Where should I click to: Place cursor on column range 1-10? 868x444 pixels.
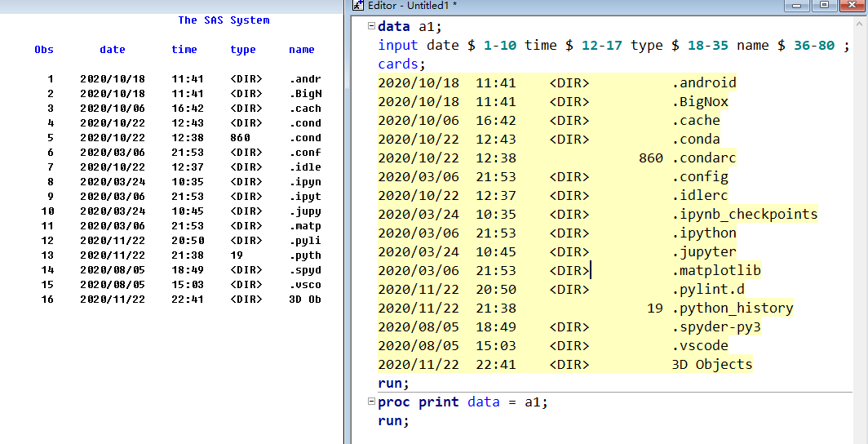point(500,46)
